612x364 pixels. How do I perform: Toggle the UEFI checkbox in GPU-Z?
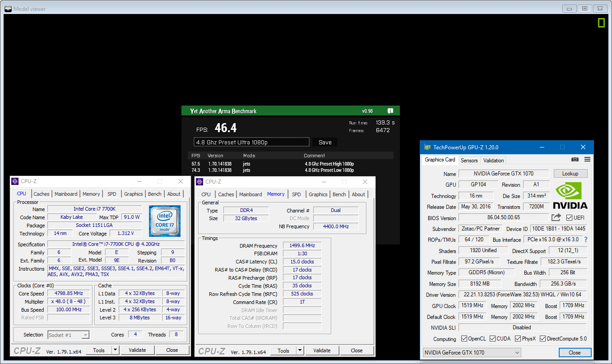(569, 217)
